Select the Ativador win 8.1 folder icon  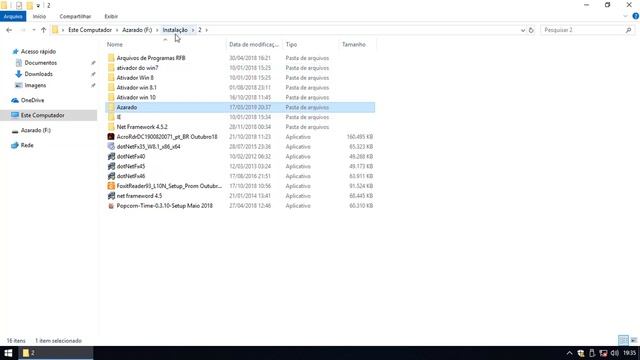pos(111,87)
